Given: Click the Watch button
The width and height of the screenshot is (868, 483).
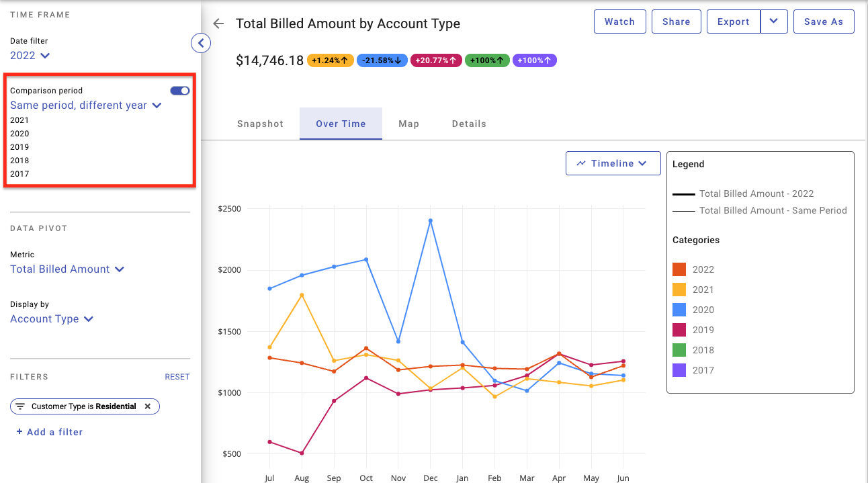Looking at the screenshot, I should point(619,21).
